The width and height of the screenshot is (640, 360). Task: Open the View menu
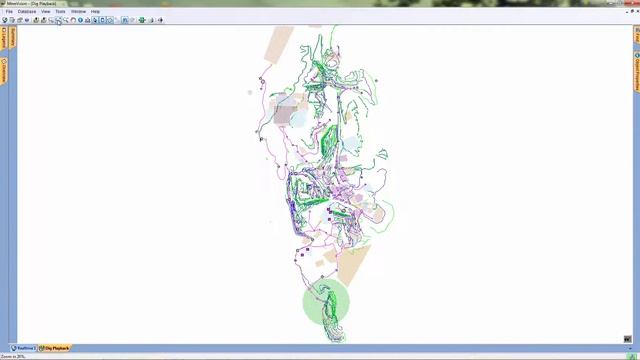pos(46,12)
